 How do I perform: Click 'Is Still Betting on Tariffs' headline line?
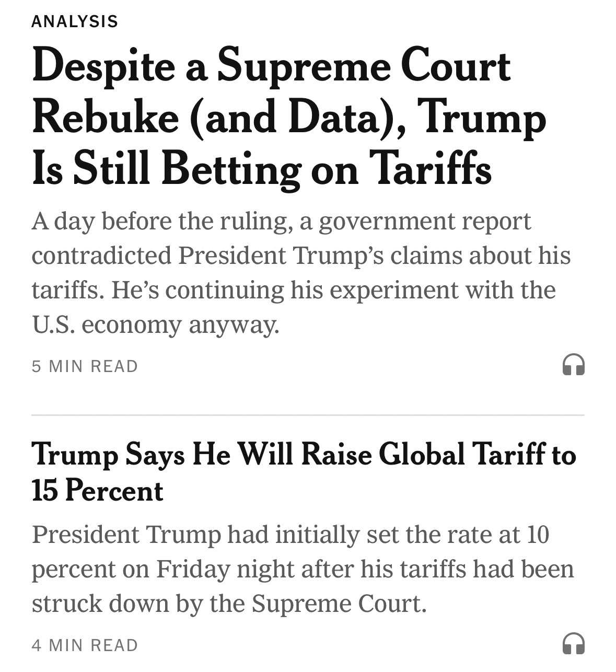261,168
